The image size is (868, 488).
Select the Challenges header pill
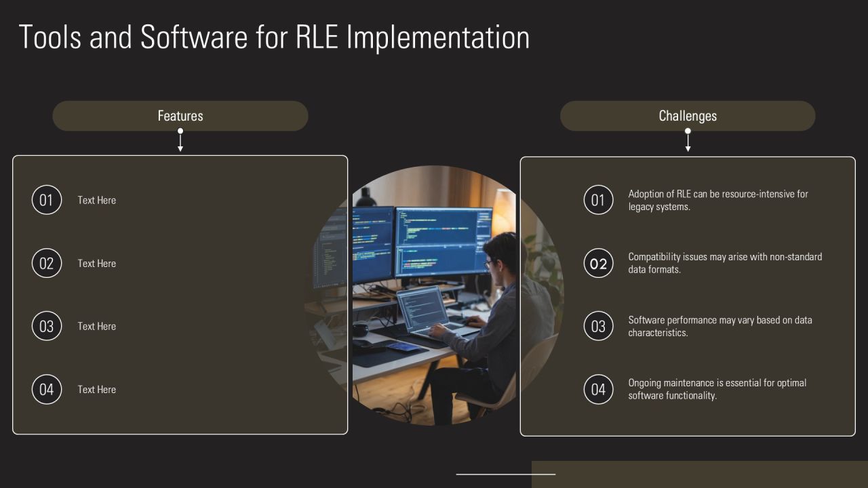pyautogui.click(x=688, y=116)
